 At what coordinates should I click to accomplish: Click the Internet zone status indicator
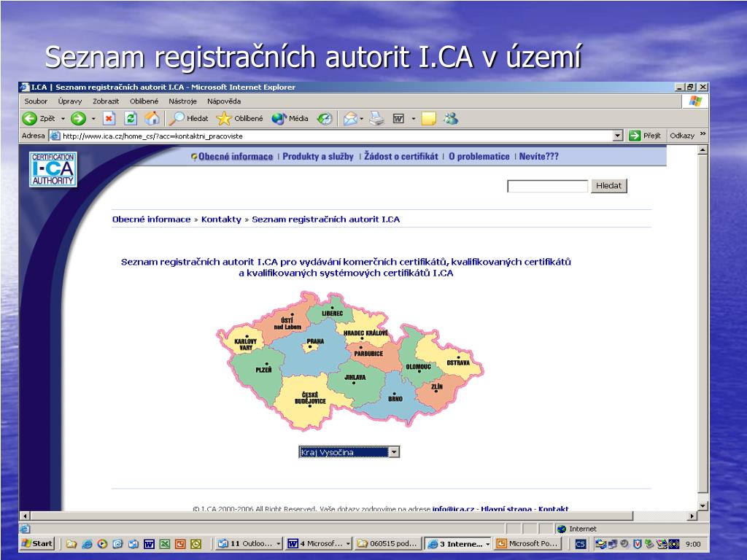click(x=577, y=529)
